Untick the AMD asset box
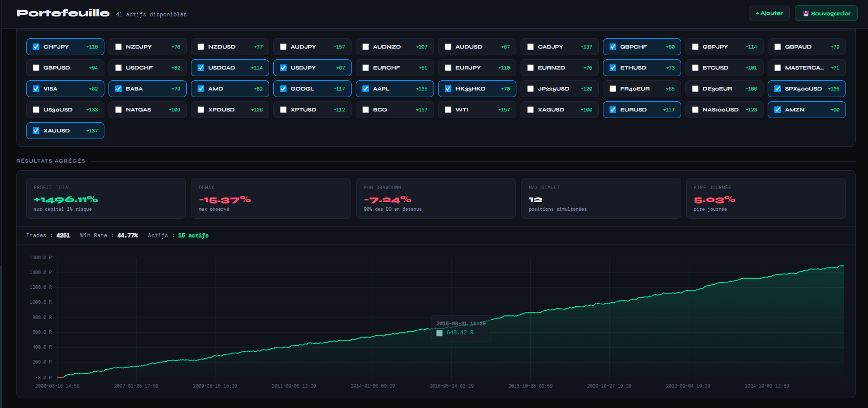The image size is (868, 408). coord(201,88)
